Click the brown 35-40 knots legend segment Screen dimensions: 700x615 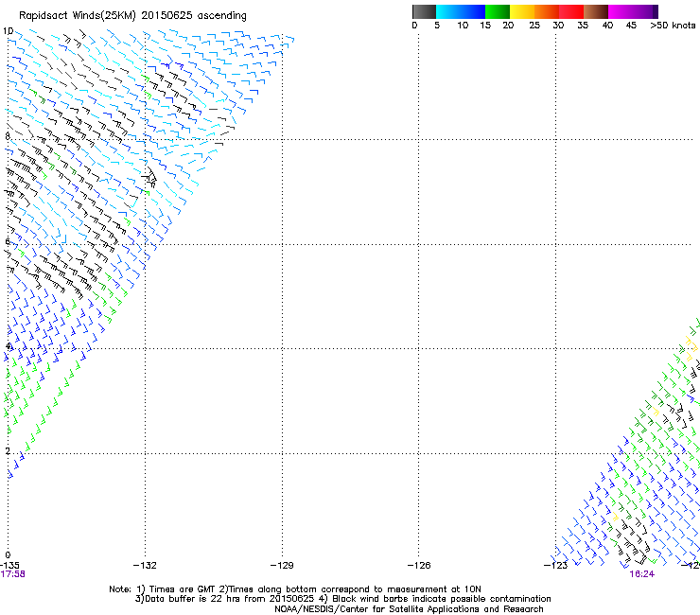[x=596, y=11]
